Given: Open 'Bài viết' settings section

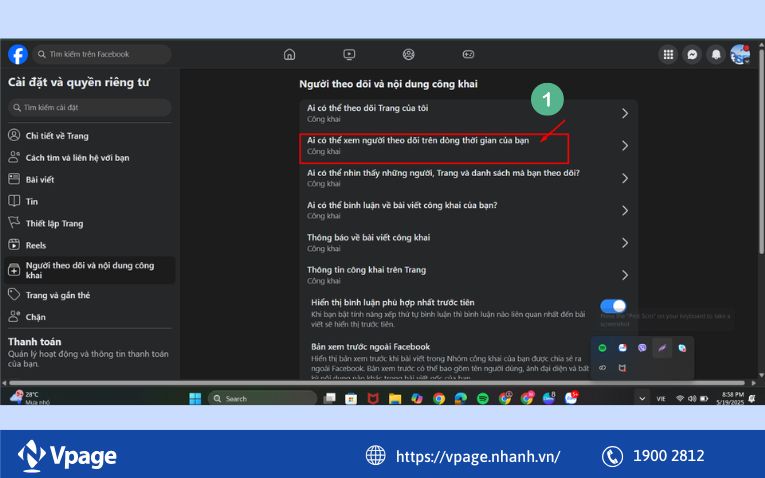Looking at the screenshot, I should pos(89,179).
